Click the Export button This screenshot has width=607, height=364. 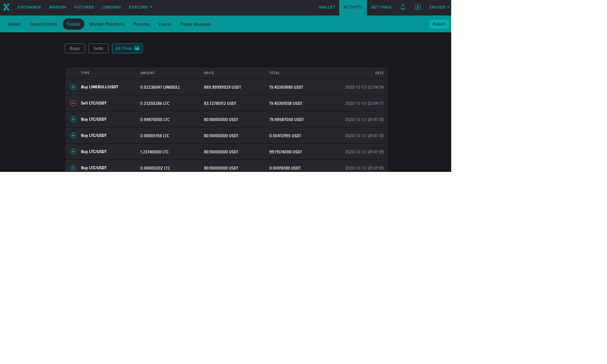pyautogui.click(x=439, y=24)
